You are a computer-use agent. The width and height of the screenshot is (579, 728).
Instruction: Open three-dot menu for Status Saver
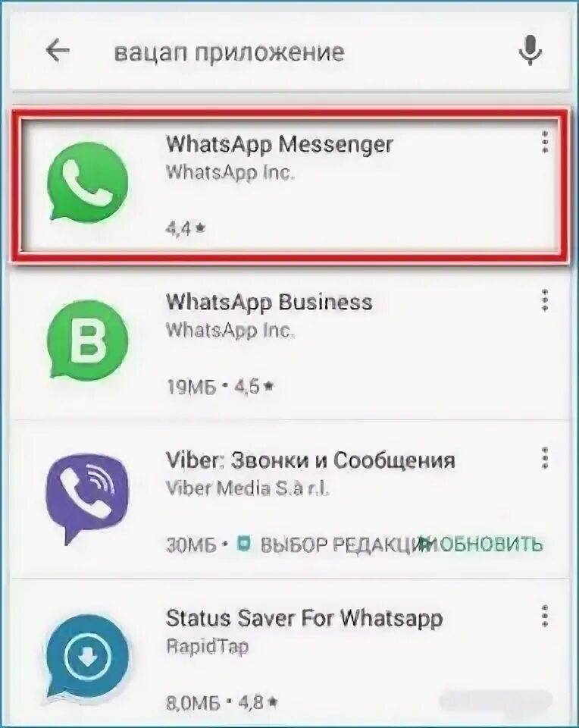pyautogui.click(x=545, y=616)
